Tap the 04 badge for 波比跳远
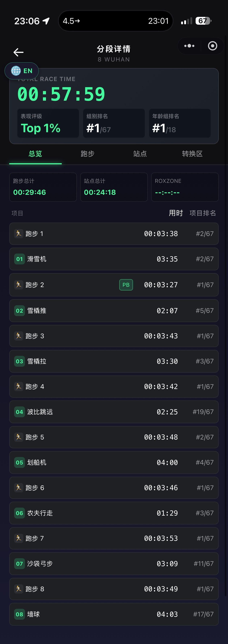The image size is (228, 644). [20, 412]
